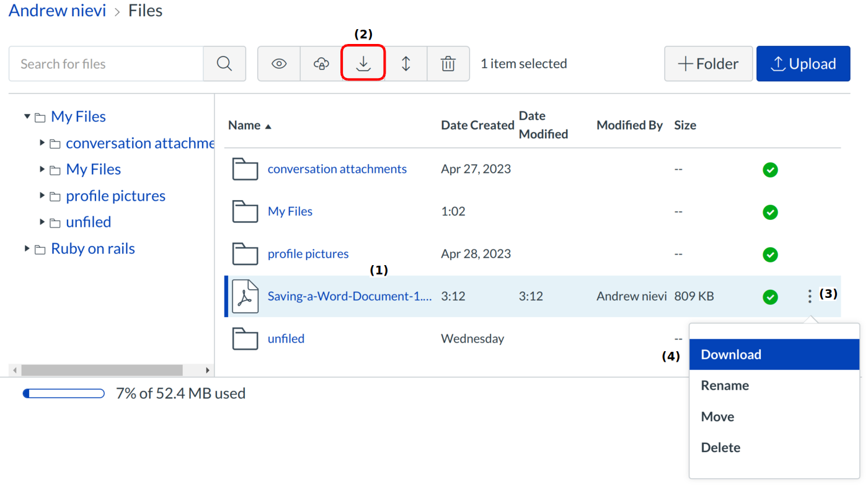Click the trash can Delete icon

pos(448,64)
